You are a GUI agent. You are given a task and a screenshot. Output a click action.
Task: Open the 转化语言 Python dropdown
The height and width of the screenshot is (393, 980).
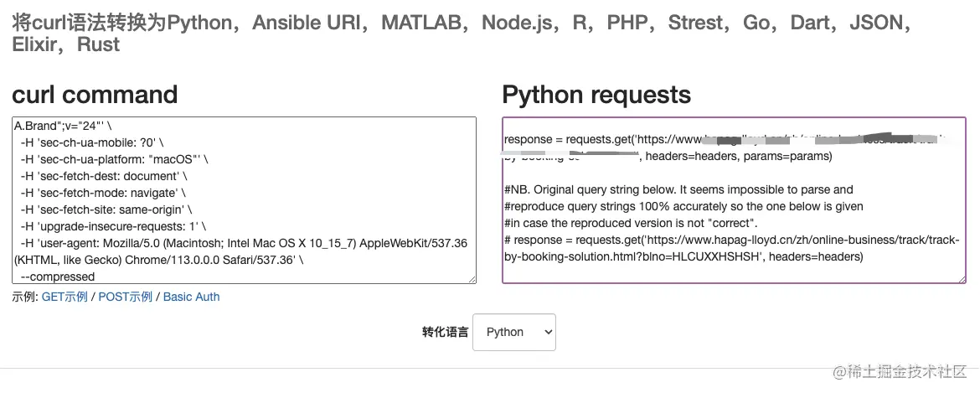pos(513,332)
